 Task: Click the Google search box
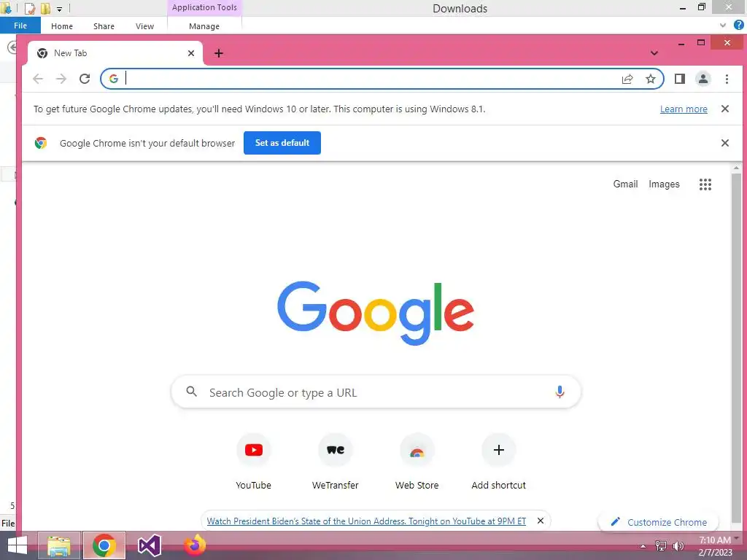[376, 392]
